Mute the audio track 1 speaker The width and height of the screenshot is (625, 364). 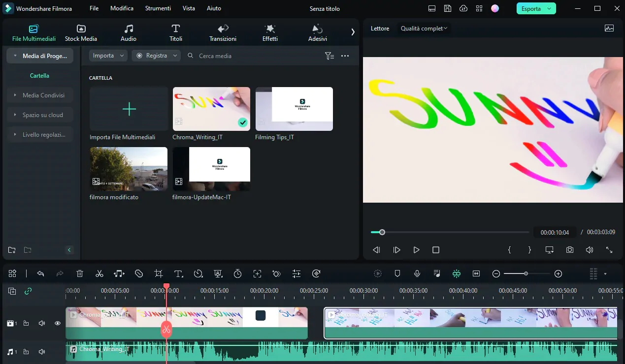tap(42, 352)
